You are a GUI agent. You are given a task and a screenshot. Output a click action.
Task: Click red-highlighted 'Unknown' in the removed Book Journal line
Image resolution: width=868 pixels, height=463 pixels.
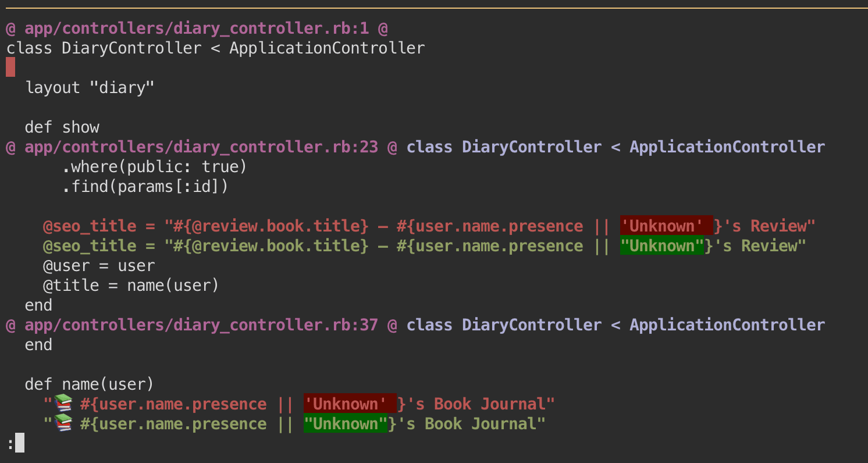click(349, 404)
